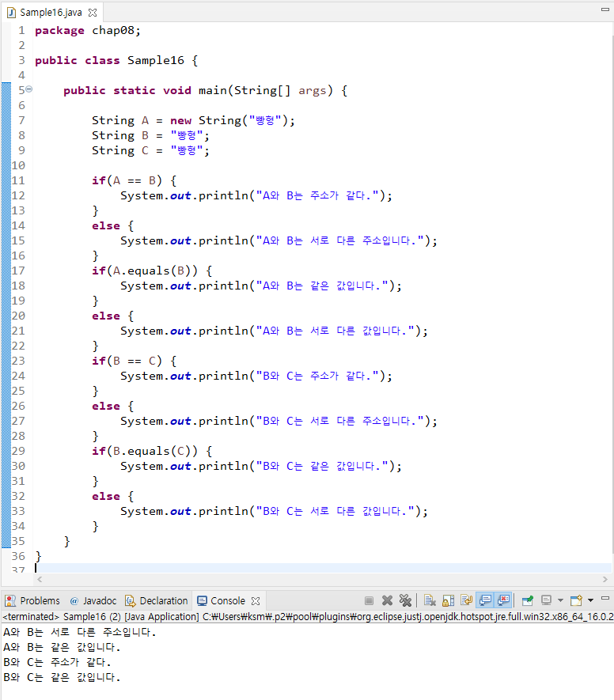This screenshot has height=700, width=614.
Task: Open Display Selected Console dropdown arrow
Action: [x=560, y=600]
